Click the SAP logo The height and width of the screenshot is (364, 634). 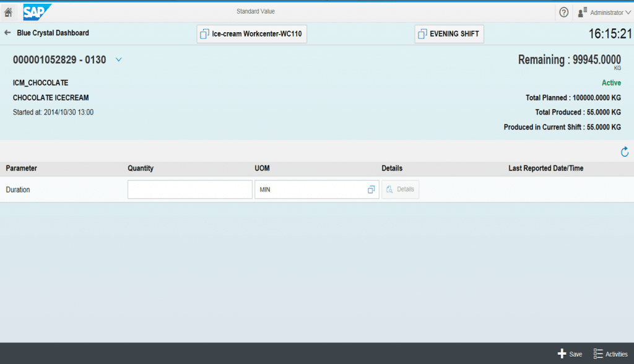[x=37, y=12]
